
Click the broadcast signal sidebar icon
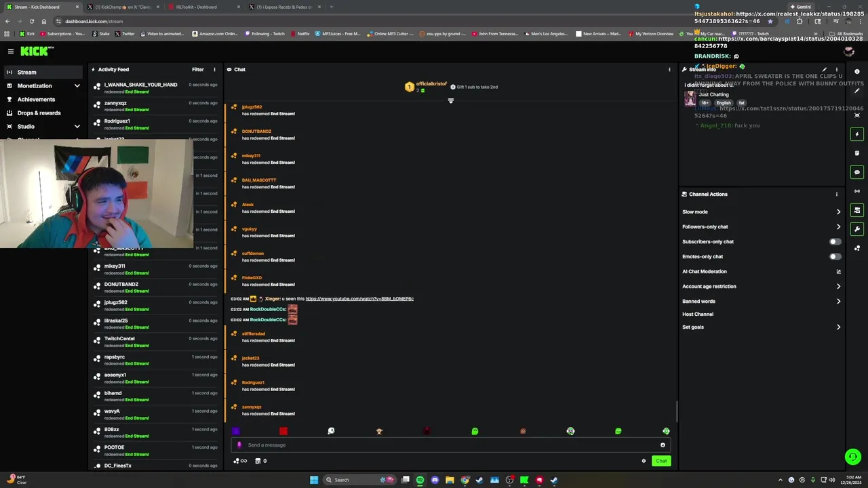click(857, 191)
